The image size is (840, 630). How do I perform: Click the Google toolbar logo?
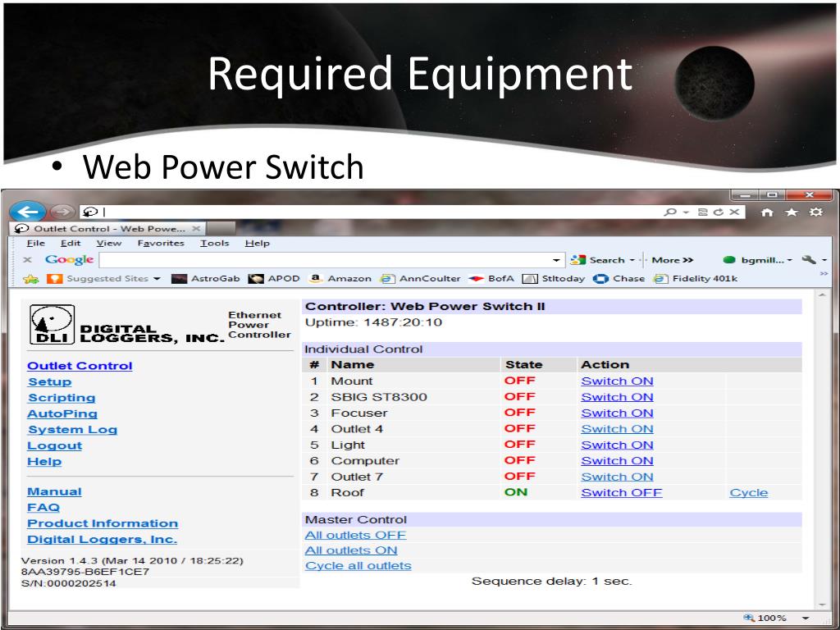(70, 260)
